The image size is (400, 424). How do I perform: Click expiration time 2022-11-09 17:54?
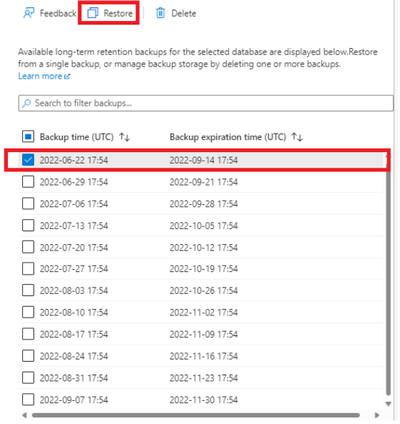click(204, 334)
